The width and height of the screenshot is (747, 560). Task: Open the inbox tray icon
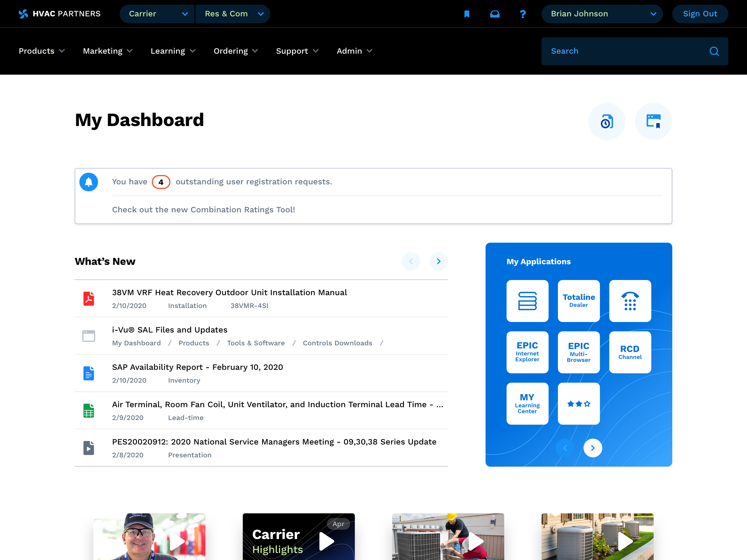click(x=495, y=14)
